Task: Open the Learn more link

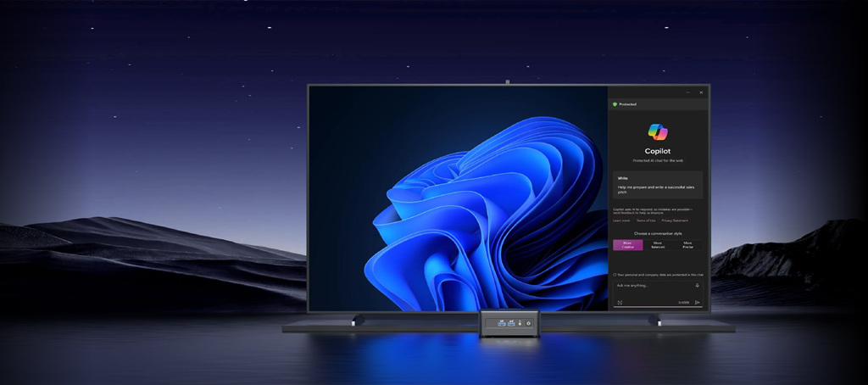Action: (621, 220)
